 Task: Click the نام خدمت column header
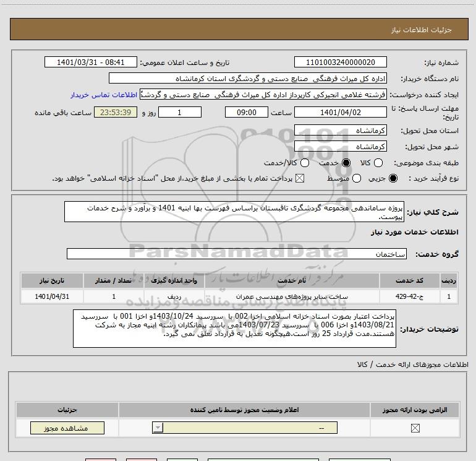coord(292,280)
